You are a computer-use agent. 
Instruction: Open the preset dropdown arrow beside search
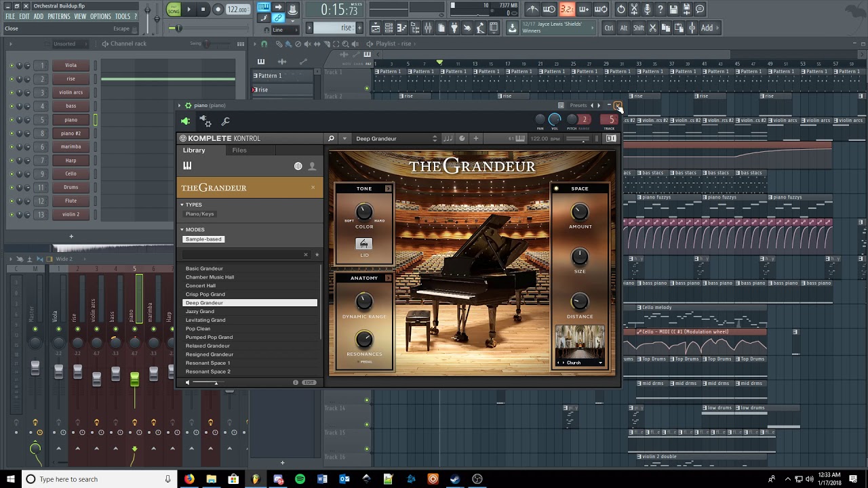pyautogui.click(x=344, y=139)
